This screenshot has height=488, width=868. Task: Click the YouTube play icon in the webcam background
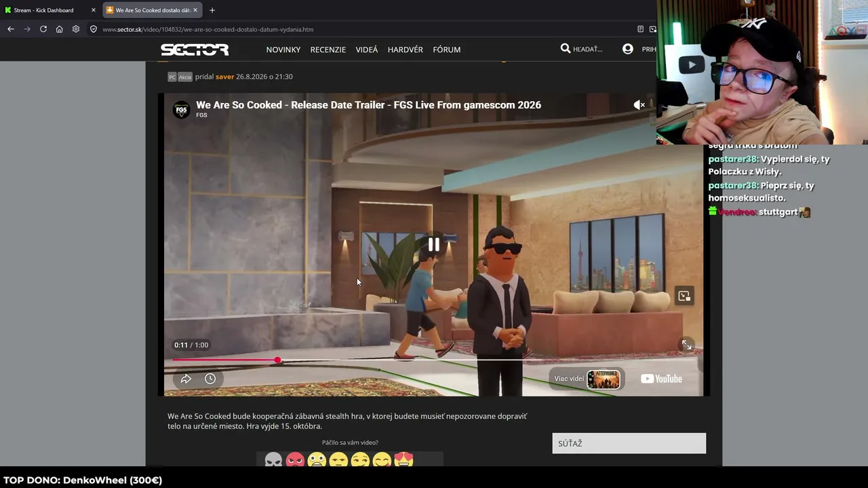pyautogui.click(x=692, y=65)
